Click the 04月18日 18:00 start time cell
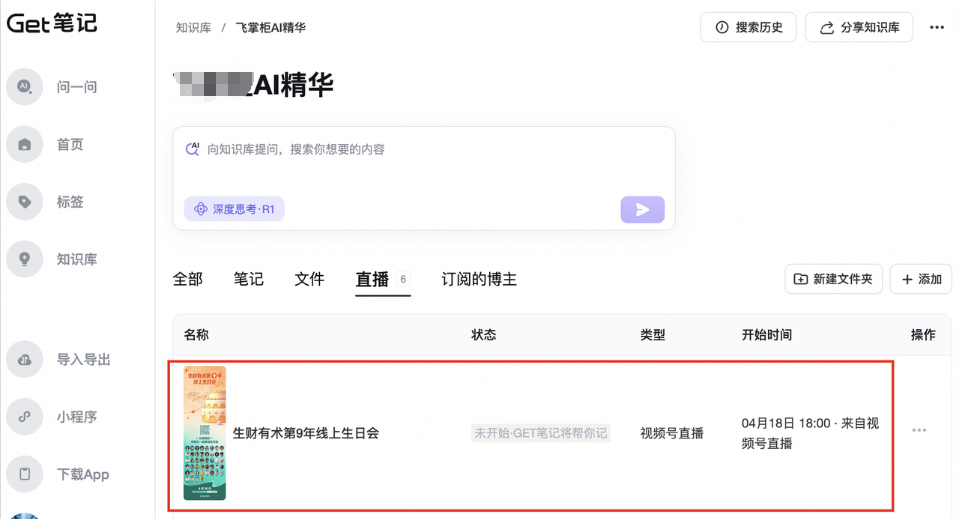Screen dimensions: 959x519 click(x=810, y=433)
